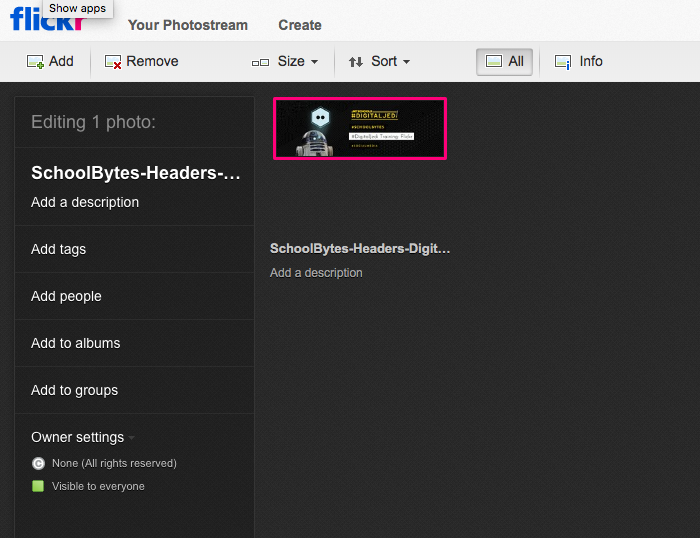The width and height of the screenshot is (700, 538).
Task: Click Add tags in the sidebar
Action: point(59,249)
